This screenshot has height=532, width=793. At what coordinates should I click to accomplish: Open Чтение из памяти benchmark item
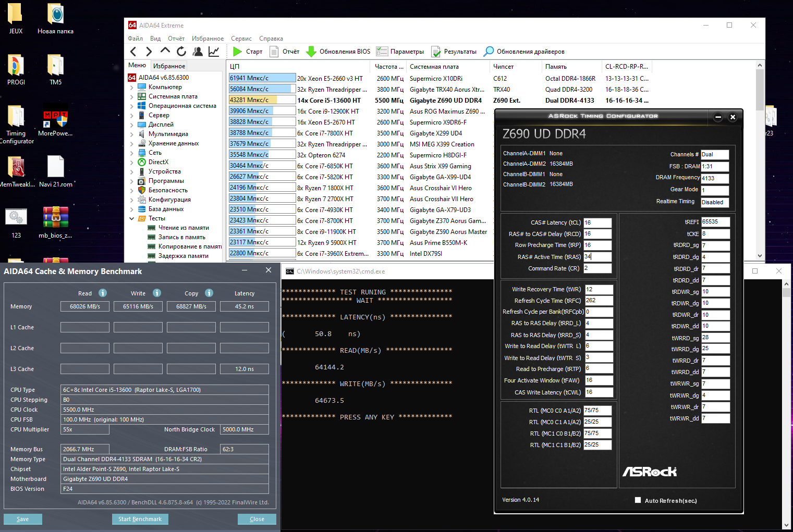(184, 228)
